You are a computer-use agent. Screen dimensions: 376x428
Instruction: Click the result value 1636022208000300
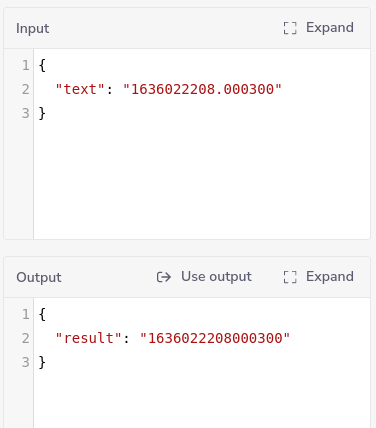(215, 338)
